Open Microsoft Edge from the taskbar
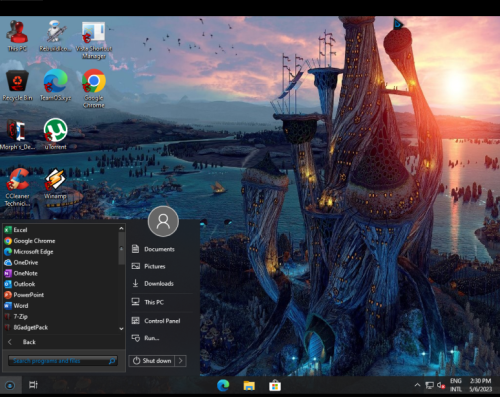The height and width of the screenshot is (397, 500). click(x=223, y=386)
